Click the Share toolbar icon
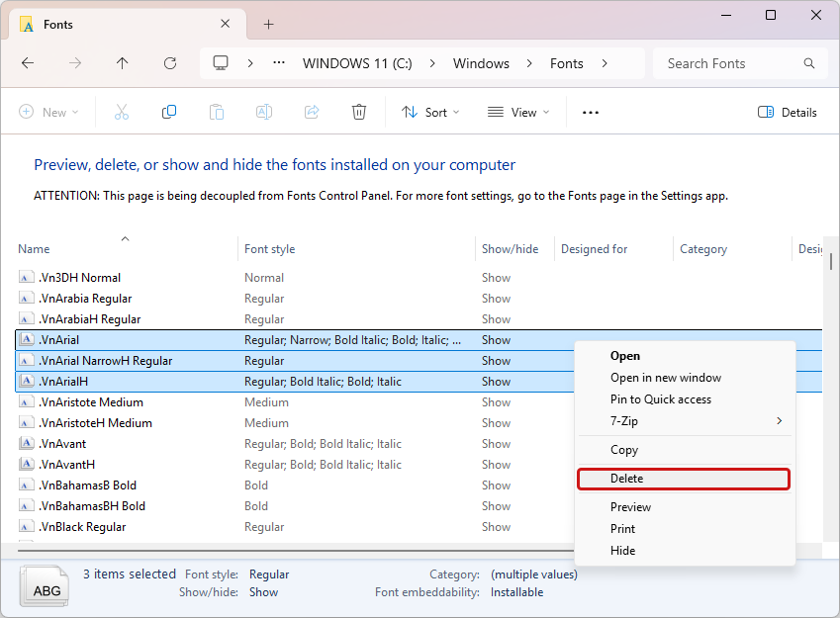This screenshot has height=618, width=840. point(312,112)
